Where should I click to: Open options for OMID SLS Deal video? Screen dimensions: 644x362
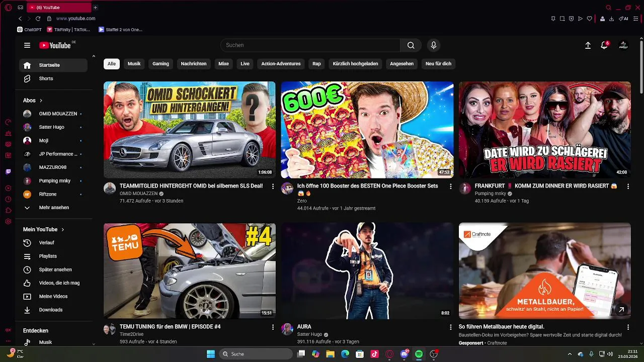(x=273, y=187)
